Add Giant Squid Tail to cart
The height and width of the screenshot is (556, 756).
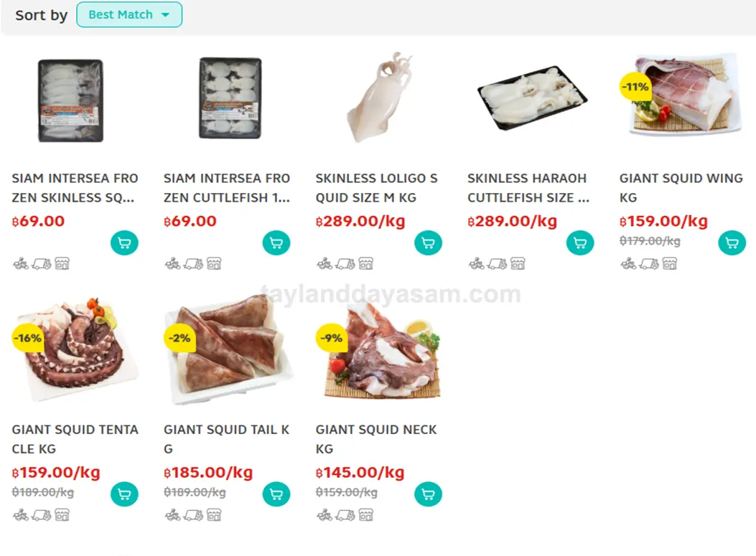[x=276, y=494]
